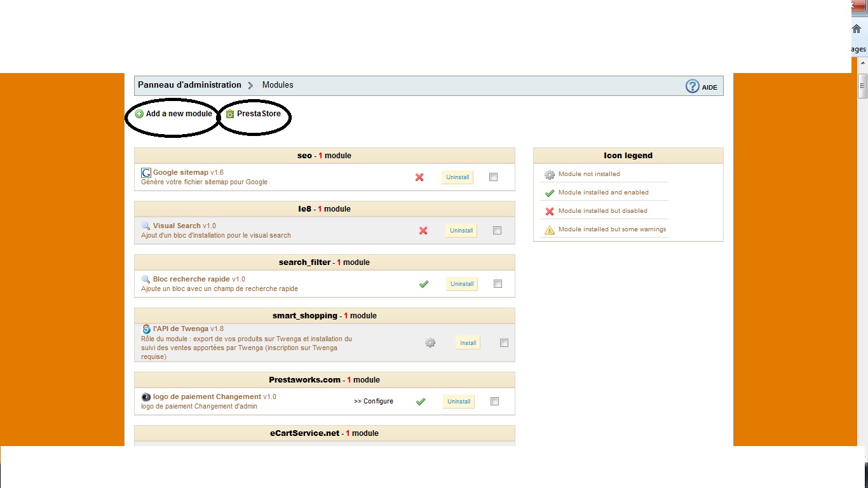868x488 pixels.
Task: Open logo de paiement Changement module name
Action: click(207, 396)
